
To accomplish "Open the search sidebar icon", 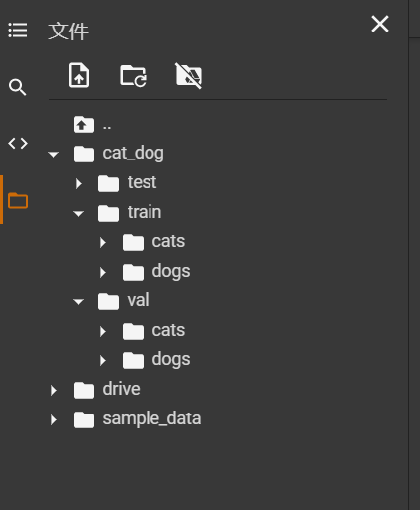I will 18,87.
